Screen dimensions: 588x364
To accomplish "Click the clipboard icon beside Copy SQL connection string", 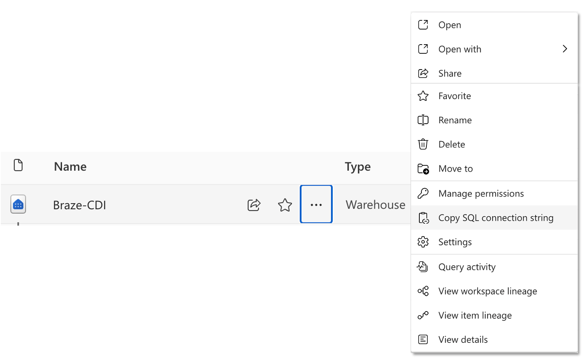I will (423, 217).
